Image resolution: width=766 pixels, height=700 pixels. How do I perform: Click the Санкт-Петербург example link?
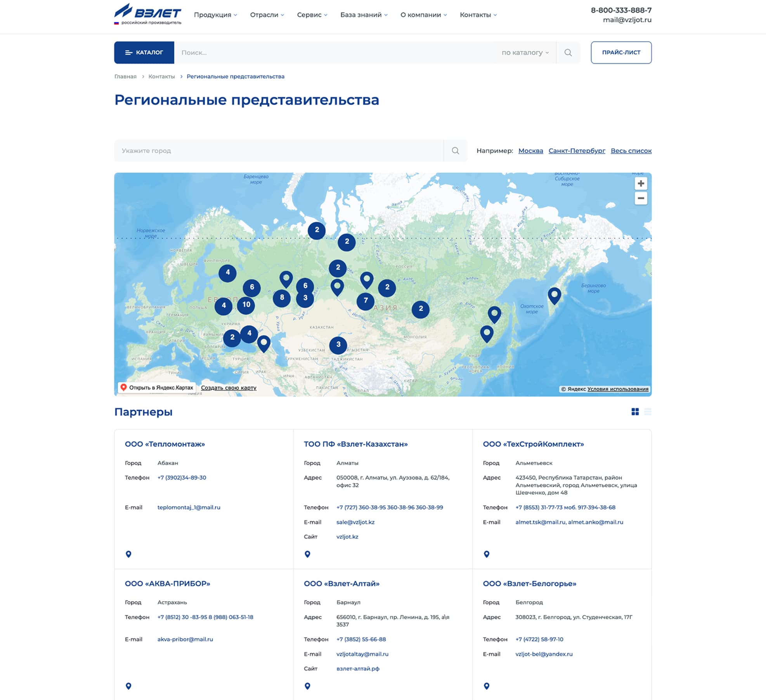(x=577, y=151)
